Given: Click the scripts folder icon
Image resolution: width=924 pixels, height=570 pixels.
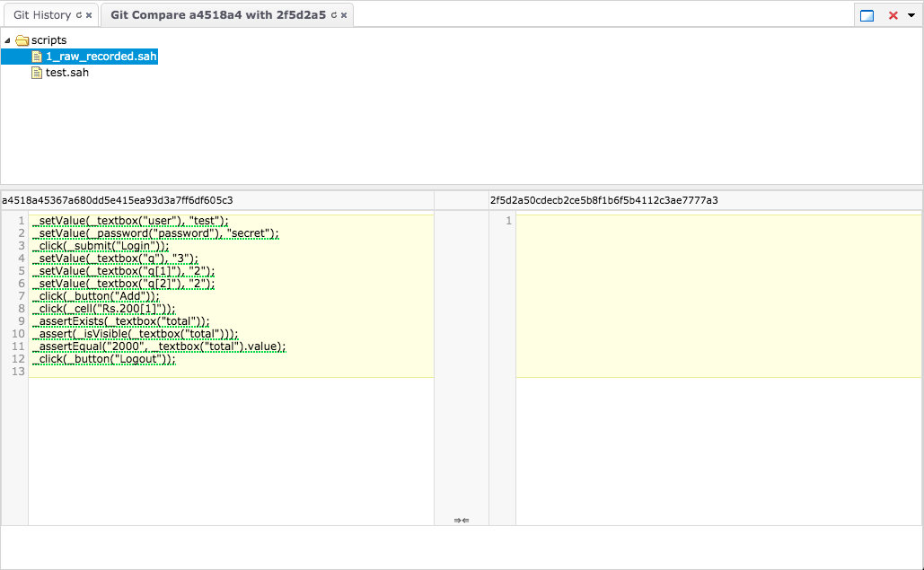Looking at the screenshot, I should 22,40.
